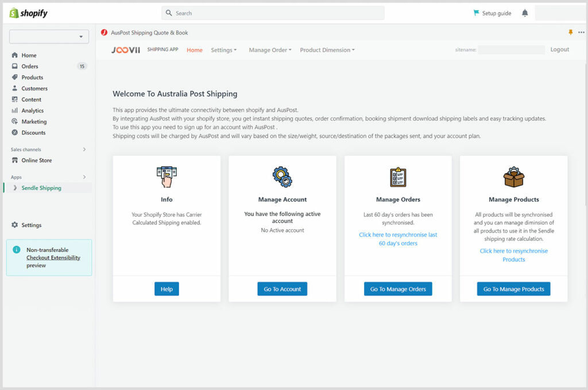Click the info circle icon in notice
The image size is (588, 390).
tap(17, 250)
